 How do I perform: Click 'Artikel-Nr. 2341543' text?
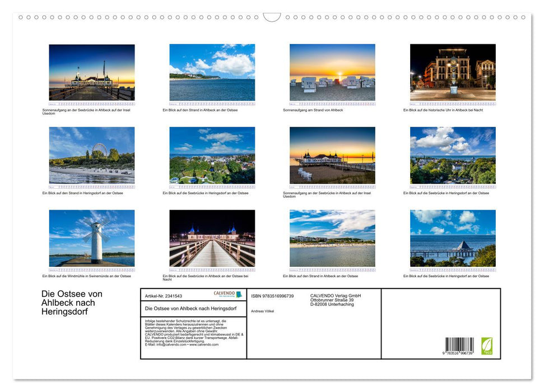click(x=164, y=296)
